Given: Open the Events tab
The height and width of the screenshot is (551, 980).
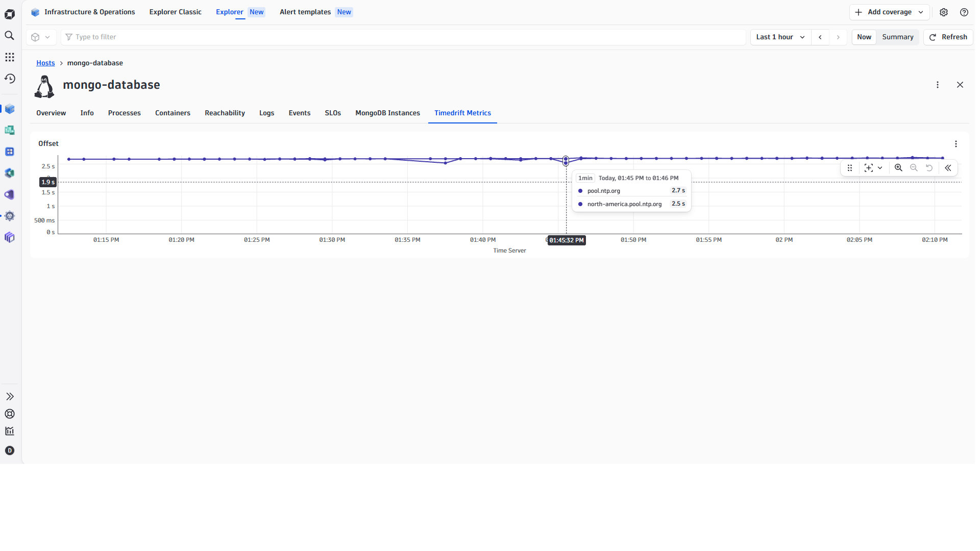Looking at the screenshot, I should (x=300, y=113).
